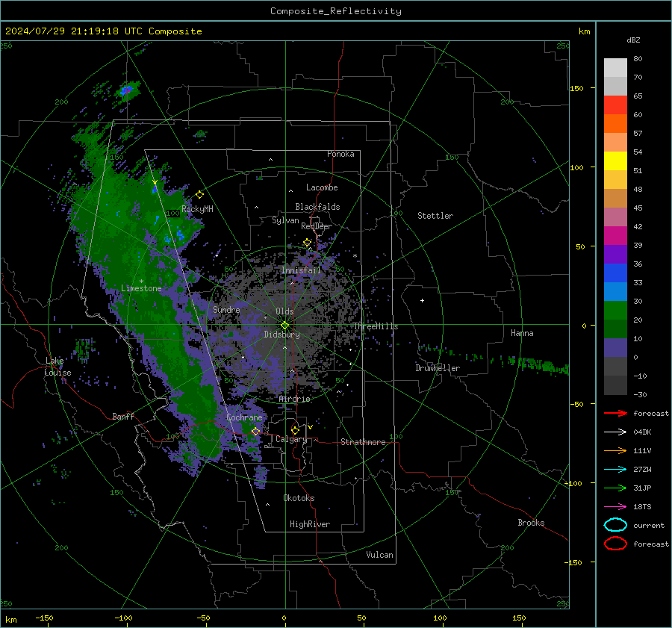Click the Airdrie city label
Screen dimensions: 672x628
tap(294, 399)
